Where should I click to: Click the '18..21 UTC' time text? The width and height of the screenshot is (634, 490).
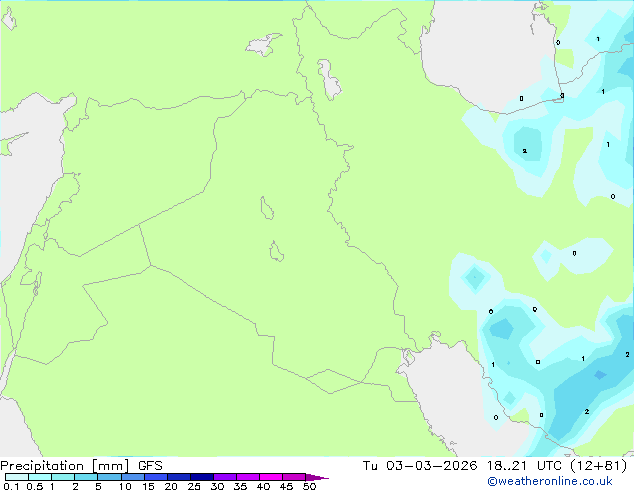tap(524, 466)
